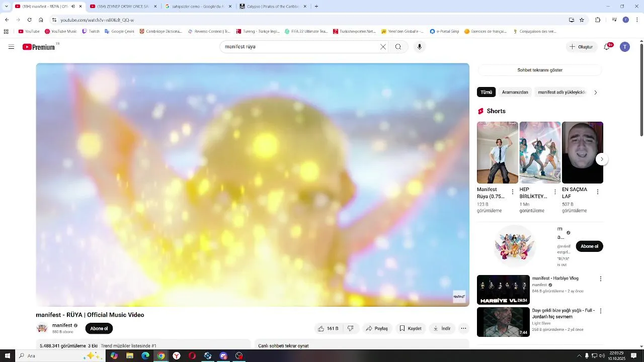Screen dimensions: 644x362
Task: Clear the search box text with X
Action: coord(383,47)
